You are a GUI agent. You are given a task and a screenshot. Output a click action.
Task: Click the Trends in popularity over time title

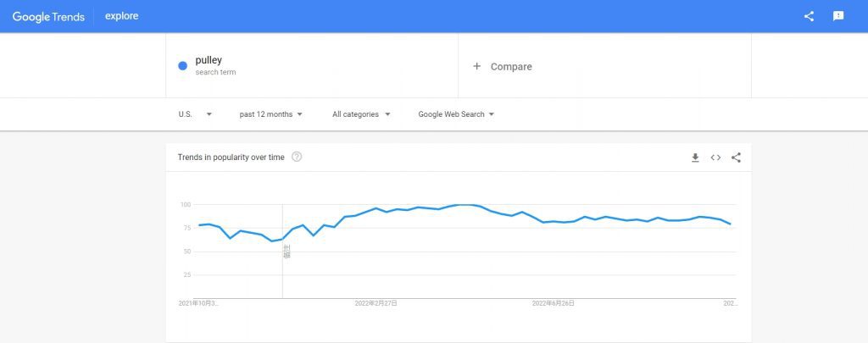231,158
